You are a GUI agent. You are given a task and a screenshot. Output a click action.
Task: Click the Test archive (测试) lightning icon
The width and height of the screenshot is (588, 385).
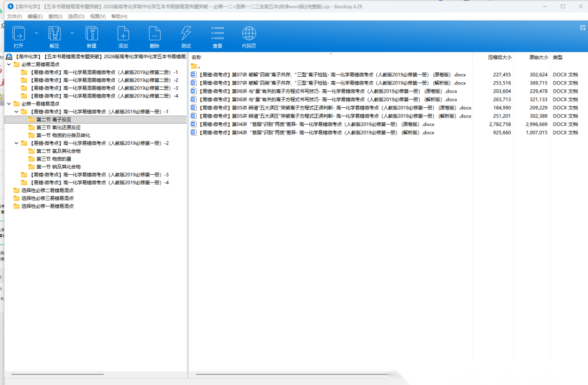coord(186,35)
